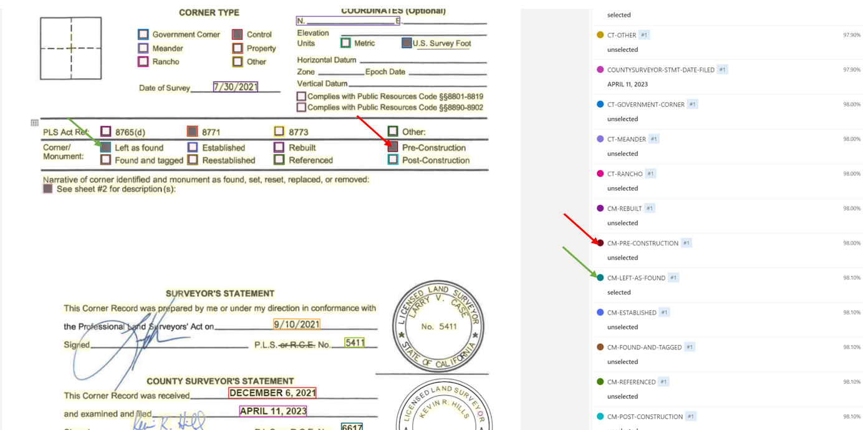Click the Established checkbox in the document
The image size is (868, 430).
pyautogui.click(x=193, y=147)
